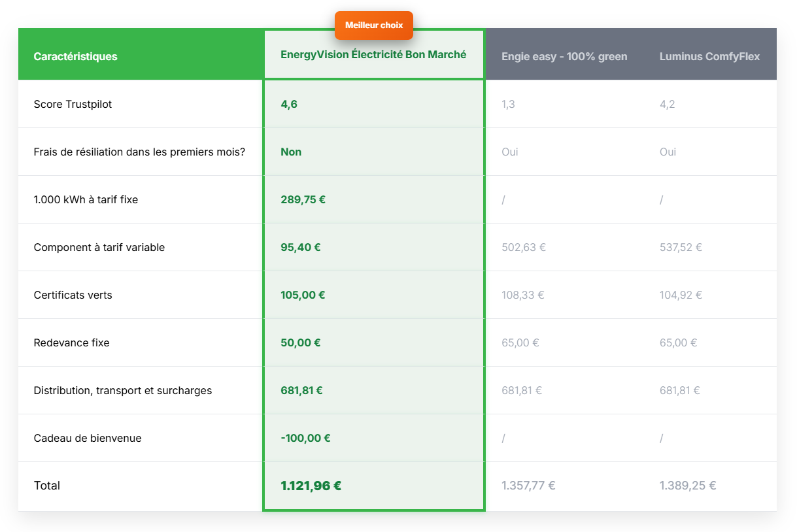
Task: Click the welcome gift value "-100,00 €"
Action: pyautogui.click(x=305, y=438)
